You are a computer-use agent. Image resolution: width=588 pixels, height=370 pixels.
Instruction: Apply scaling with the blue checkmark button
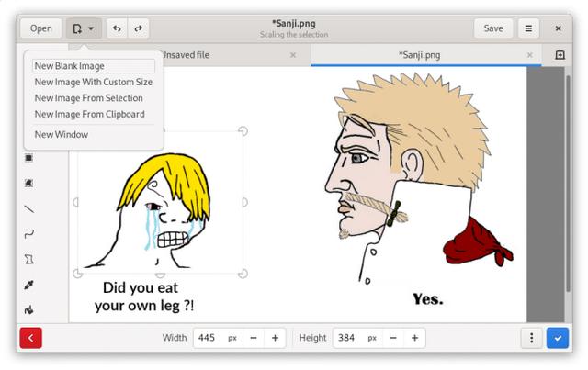[557, 338]
